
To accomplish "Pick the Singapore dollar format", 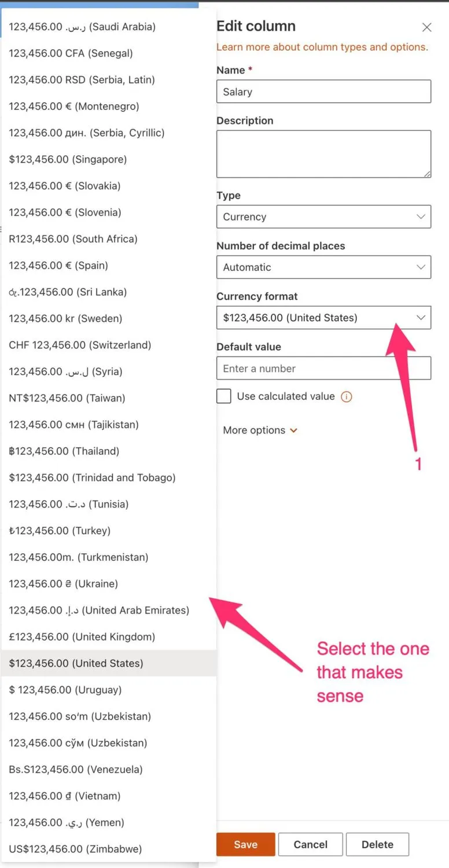I will point(68,160).
